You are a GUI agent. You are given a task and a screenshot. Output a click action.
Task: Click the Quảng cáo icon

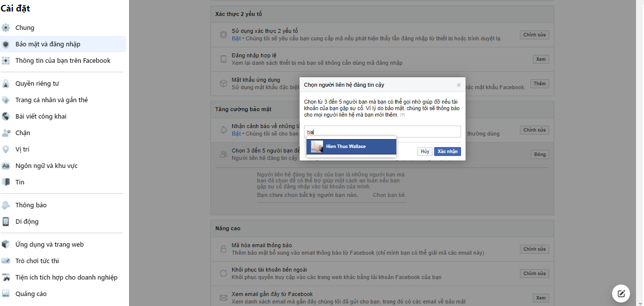pos(5,294)
